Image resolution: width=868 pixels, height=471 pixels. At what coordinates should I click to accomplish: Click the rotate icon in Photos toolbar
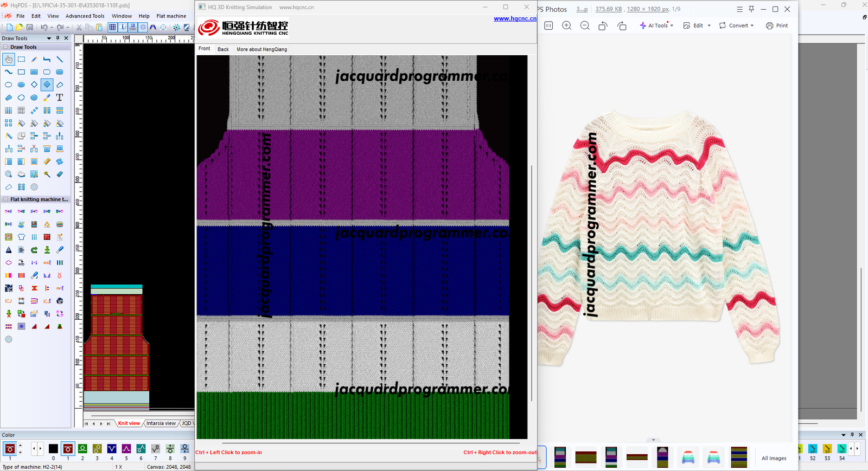(603, 25)
